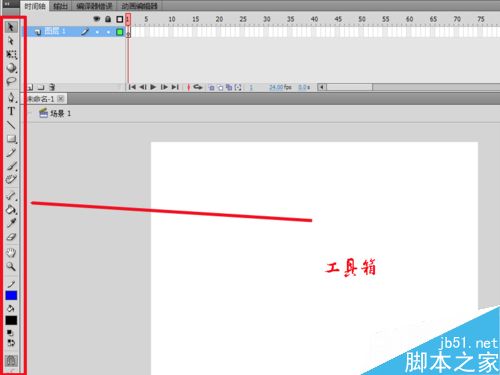Select the Subselection (white arrow) tool

point(11,41)
